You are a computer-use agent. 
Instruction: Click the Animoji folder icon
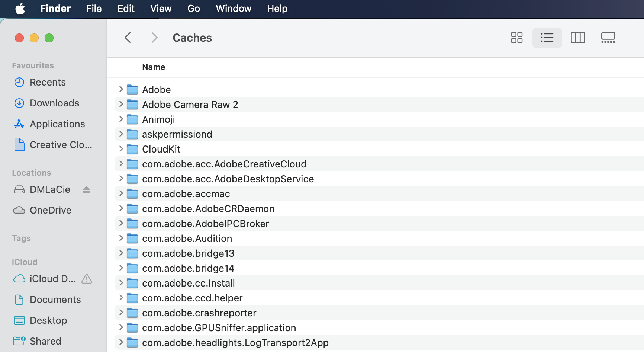click(x=132, y=119)
